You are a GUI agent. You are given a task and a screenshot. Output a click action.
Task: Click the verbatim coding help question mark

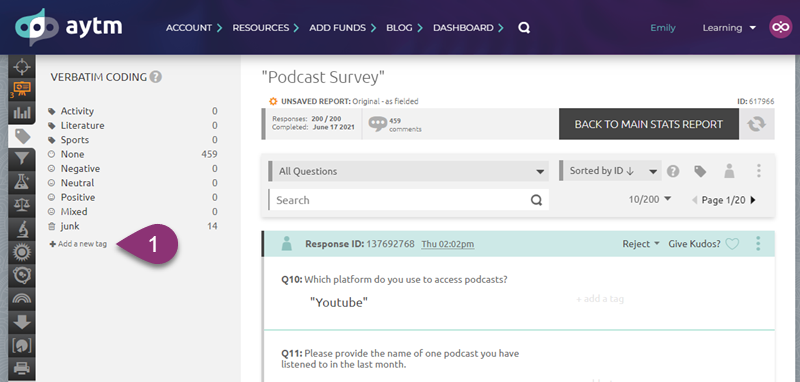pos(157,78)
